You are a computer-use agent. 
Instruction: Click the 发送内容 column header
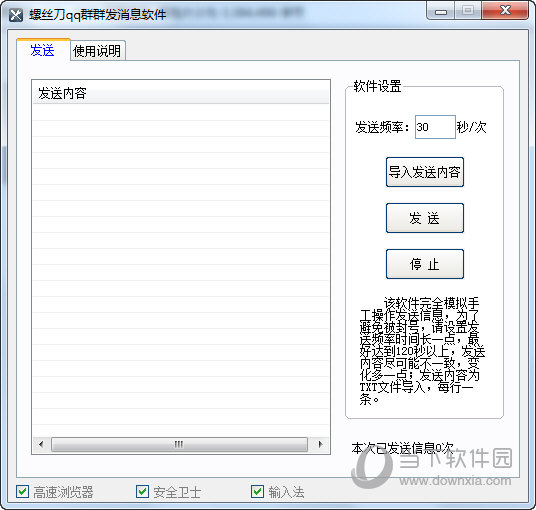[x=181, y=93]
